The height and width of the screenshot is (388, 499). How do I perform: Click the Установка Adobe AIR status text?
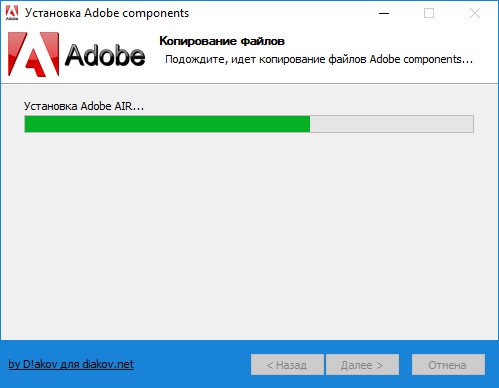(x=84, y=106)
